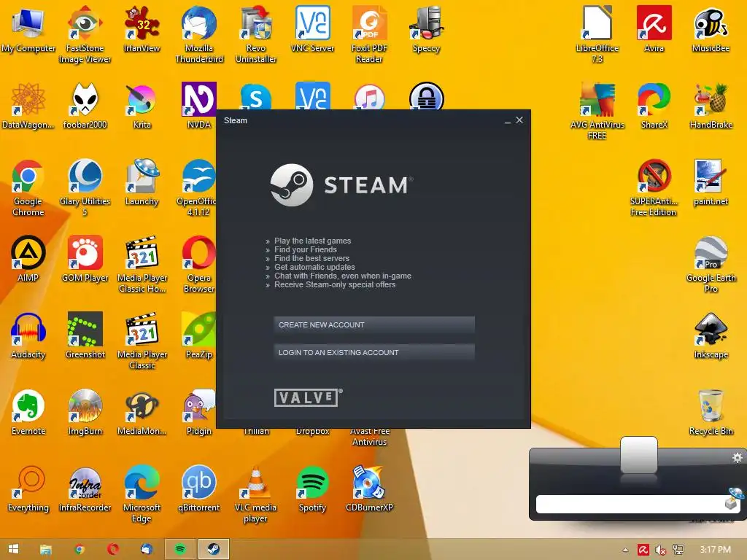Image resolution: width=747 pixels, height=560 pixels.
Task: Select PeaZip desktop icon
Action: tap(198, 335)
